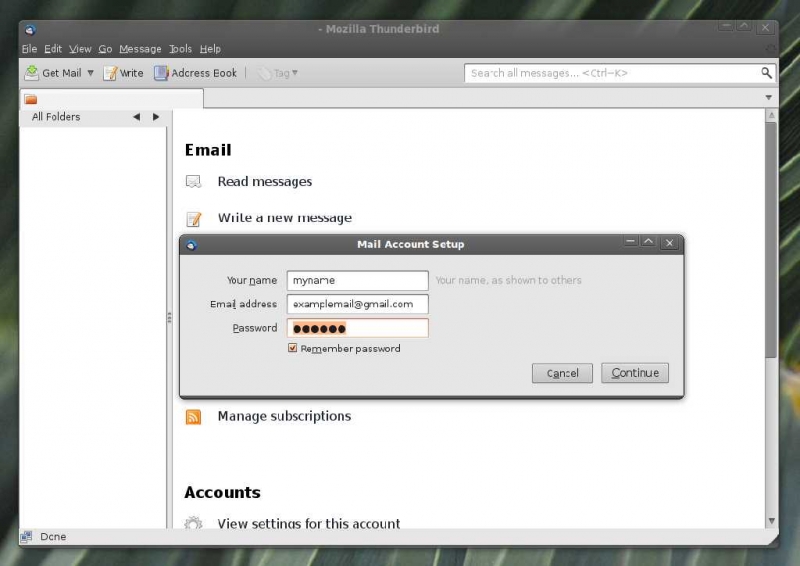
Task: Click the Manage subscriptions RSS icon
Action: point(194,417)
